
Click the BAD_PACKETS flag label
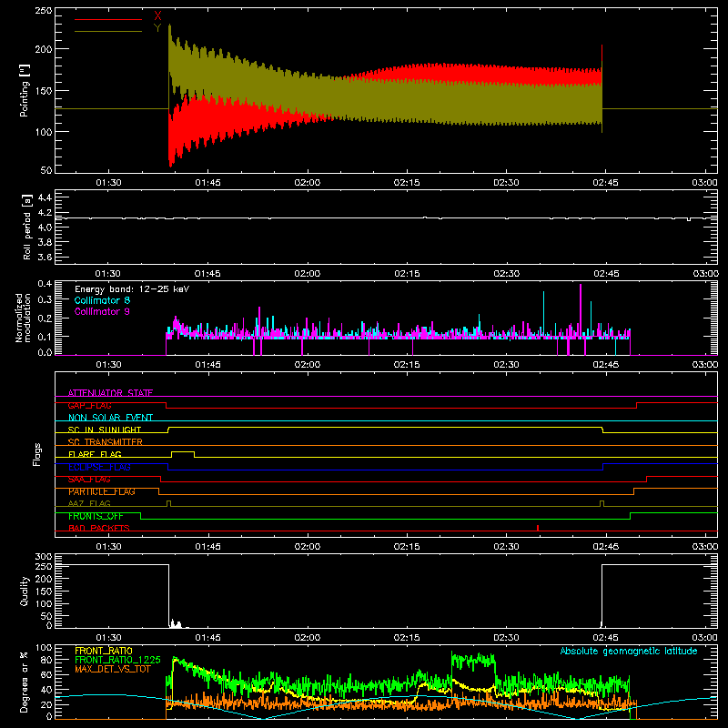pos(99,528)
